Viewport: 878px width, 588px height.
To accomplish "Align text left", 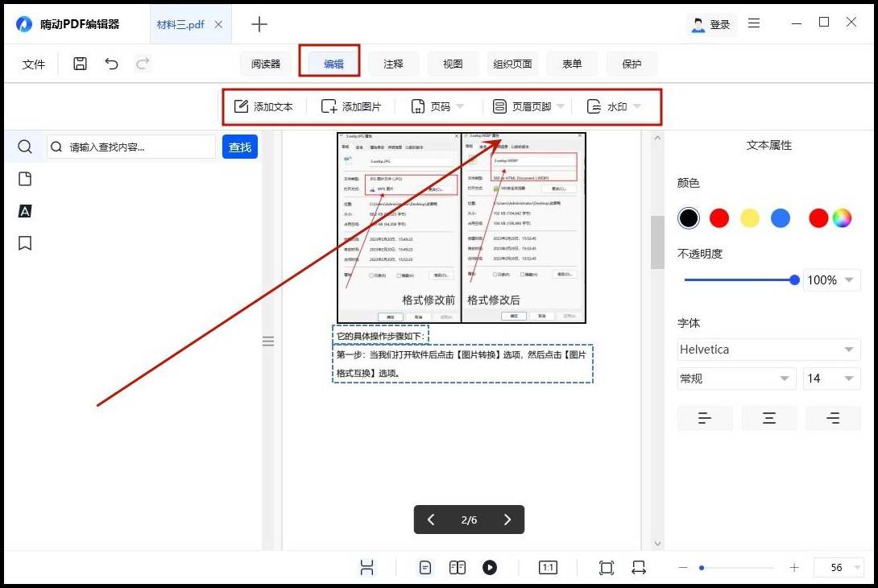I will pyautogui.click(x=705, y=418).
